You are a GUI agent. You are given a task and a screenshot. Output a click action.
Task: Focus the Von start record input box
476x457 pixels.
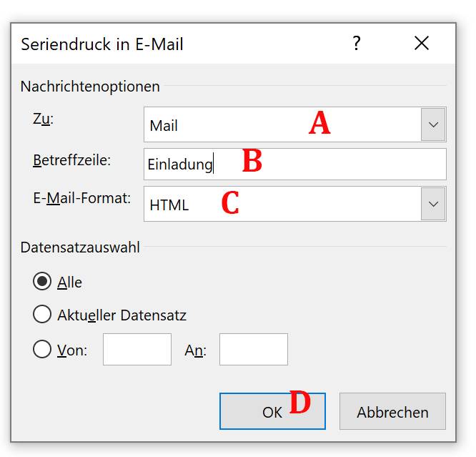pos(137,350)
